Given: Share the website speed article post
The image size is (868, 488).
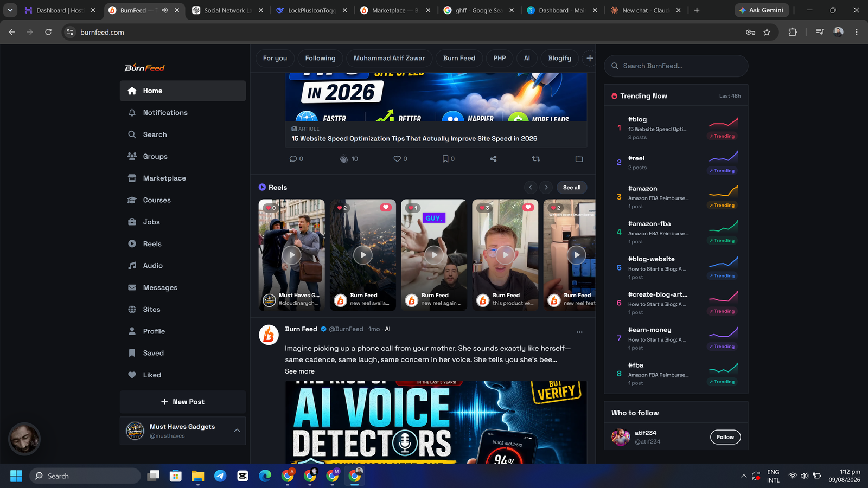Looking at the screenshot, I should [493, 159].
